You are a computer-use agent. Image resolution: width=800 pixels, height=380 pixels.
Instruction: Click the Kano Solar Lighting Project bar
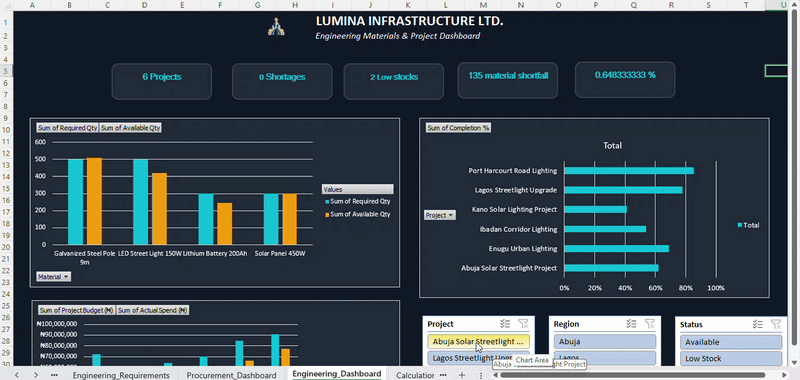[595, 210]
